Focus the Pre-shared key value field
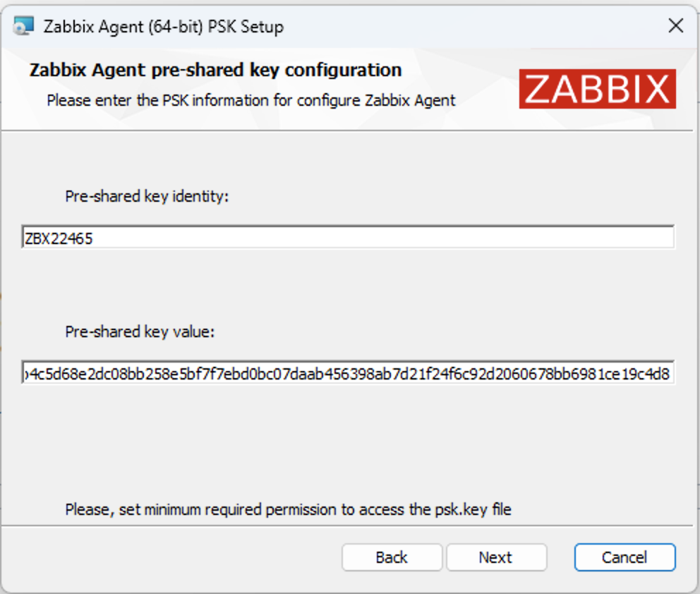This screenshot has width=700, height=594. [x=348, y=372]
